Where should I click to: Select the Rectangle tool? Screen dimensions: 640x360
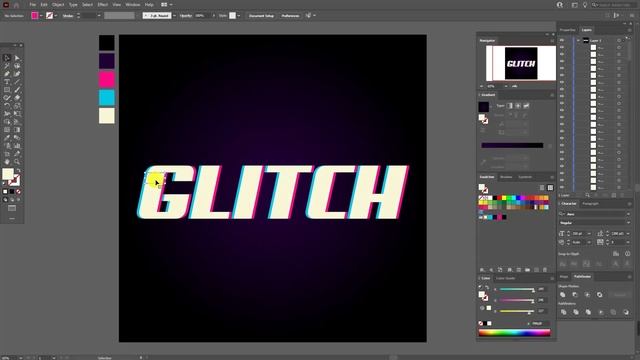pos(7,90)
